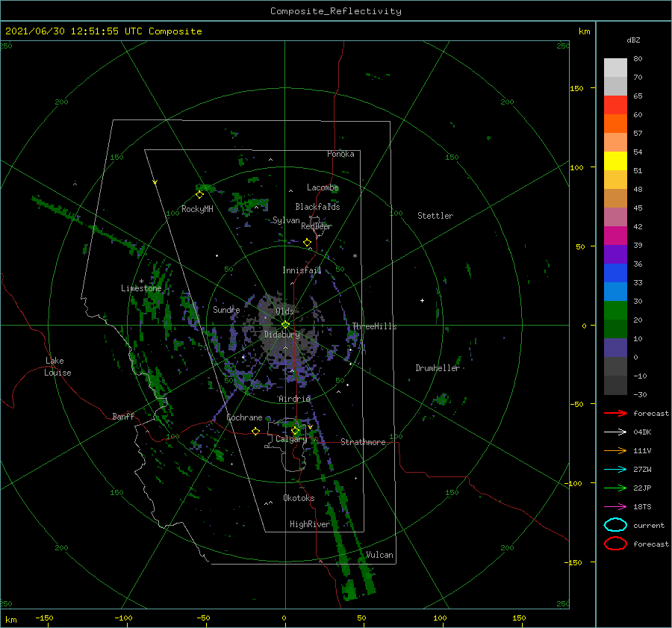Screen dimensions: 672x628
Task: Click the Ponoka city label
Action: click(340, 154)
